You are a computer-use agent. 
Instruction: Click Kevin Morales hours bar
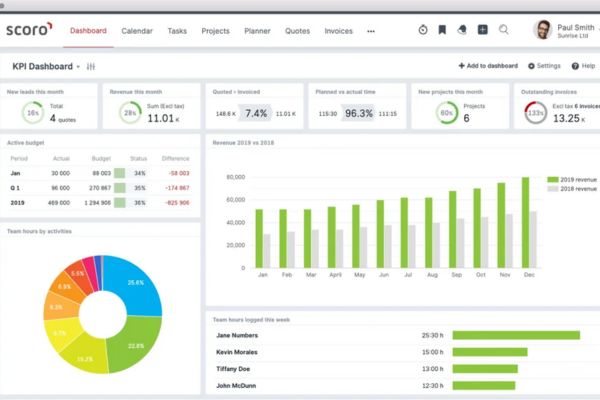point(490,352)
